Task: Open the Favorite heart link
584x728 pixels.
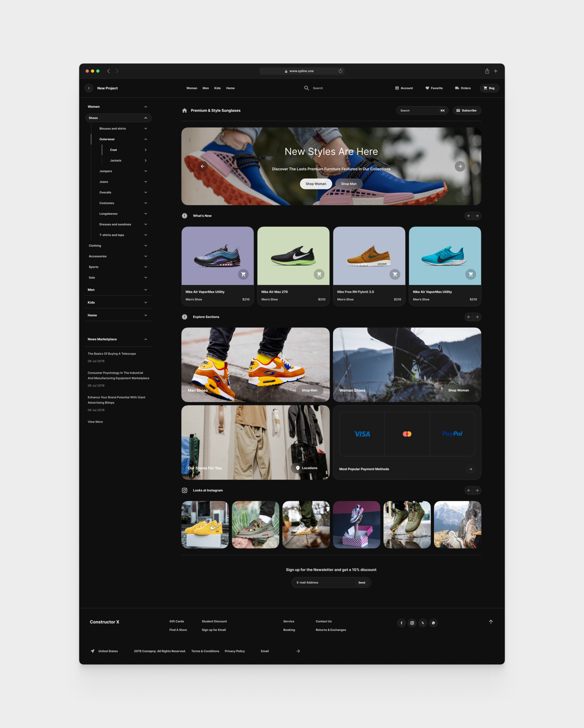Action: (434, 88)
